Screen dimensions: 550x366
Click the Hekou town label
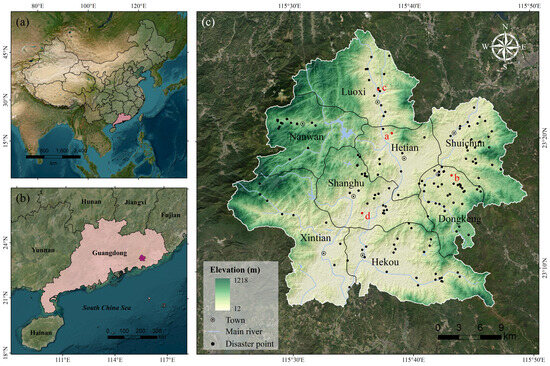point(385,262)
